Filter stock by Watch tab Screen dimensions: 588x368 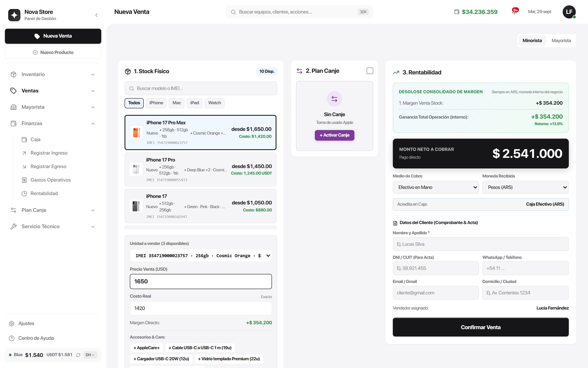pos(215,103)
